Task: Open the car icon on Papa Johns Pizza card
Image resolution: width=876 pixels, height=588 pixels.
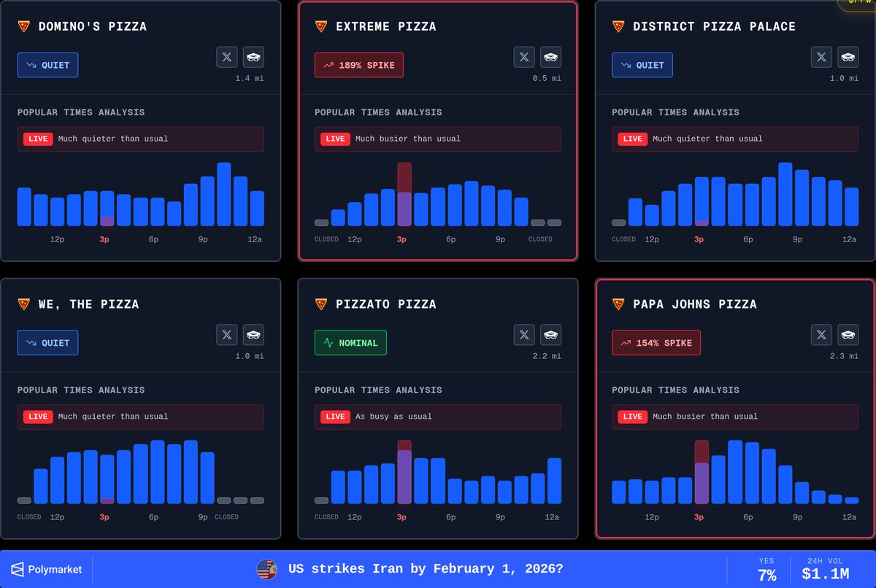Action: coord(848,335)
